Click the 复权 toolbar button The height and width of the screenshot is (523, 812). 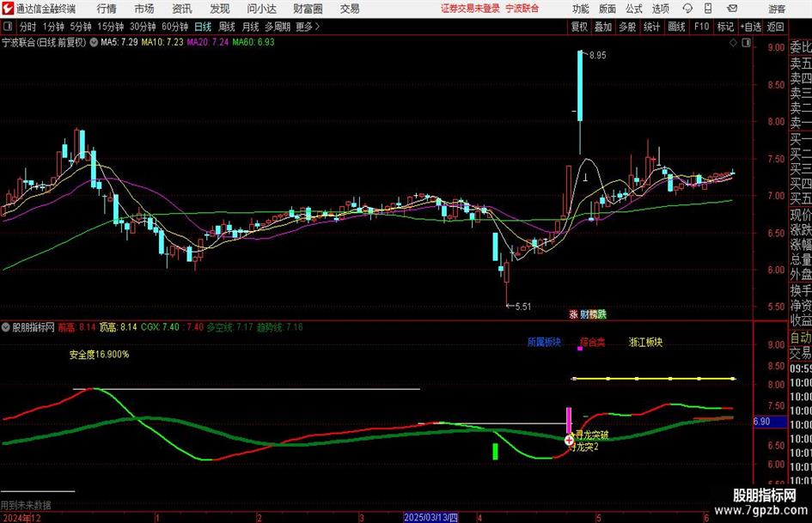coord(579,27)
